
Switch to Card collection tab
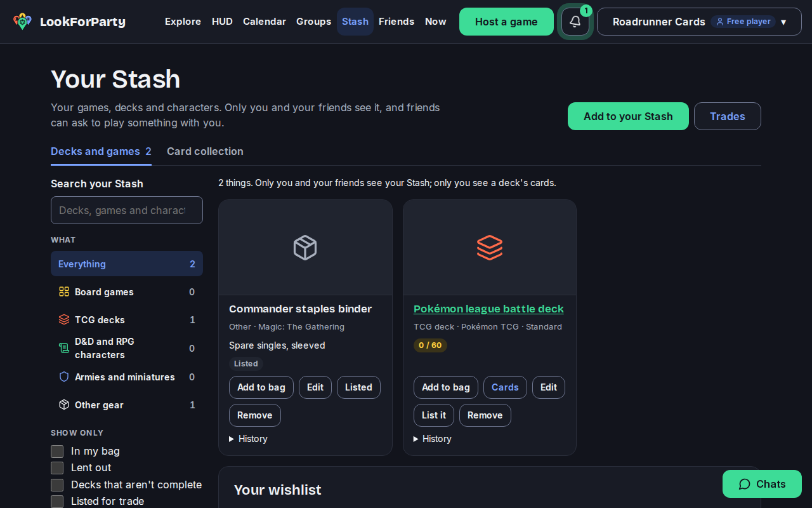coord(205,151)
